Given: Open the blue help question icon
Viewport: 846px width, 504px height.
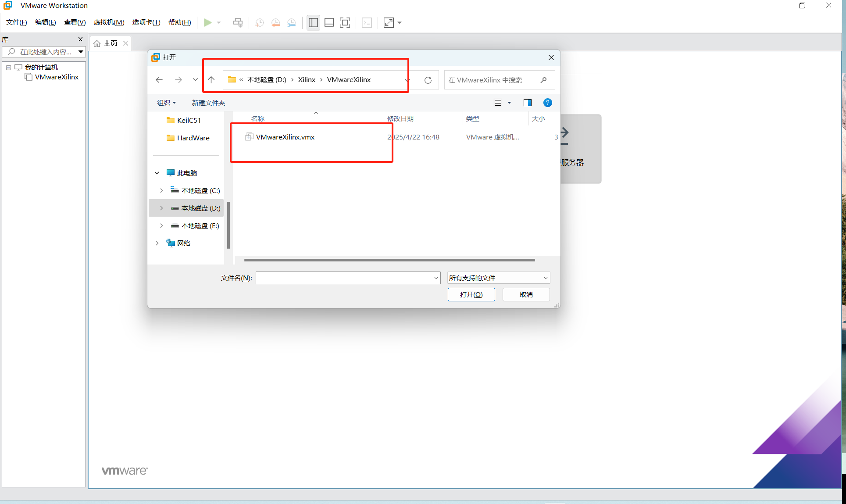Looking at the screenshot, I should [547, 103].
